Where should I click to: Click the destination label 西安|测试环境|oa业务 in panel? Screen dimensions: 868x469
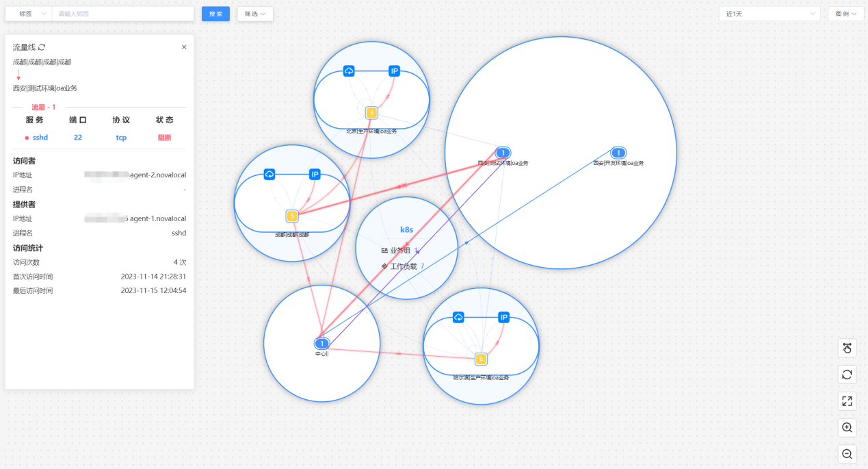44,88
